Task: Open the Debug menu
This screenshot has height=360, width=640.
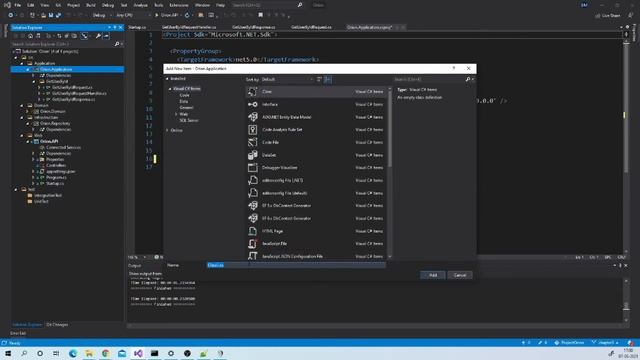Action: coord(108,5)
